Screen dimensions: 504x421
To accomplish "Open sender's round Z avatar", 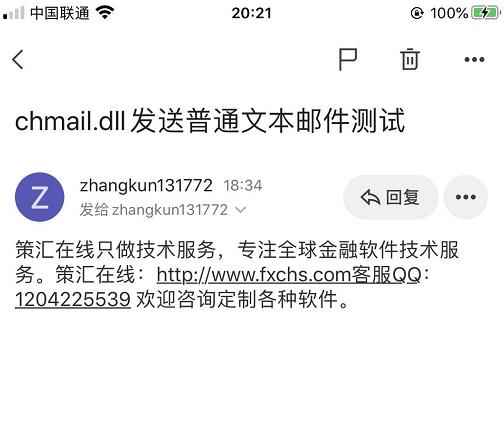I will 40,197.
